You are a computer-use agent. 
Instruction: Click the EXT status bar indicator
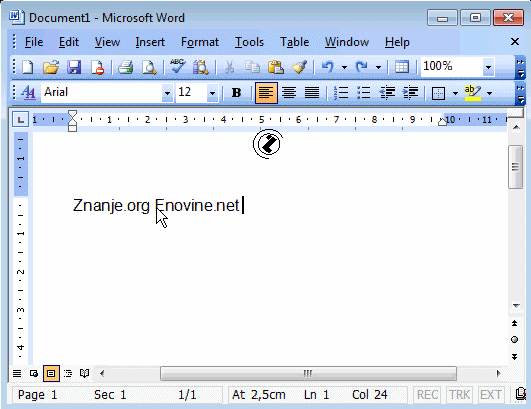[491, 395]
